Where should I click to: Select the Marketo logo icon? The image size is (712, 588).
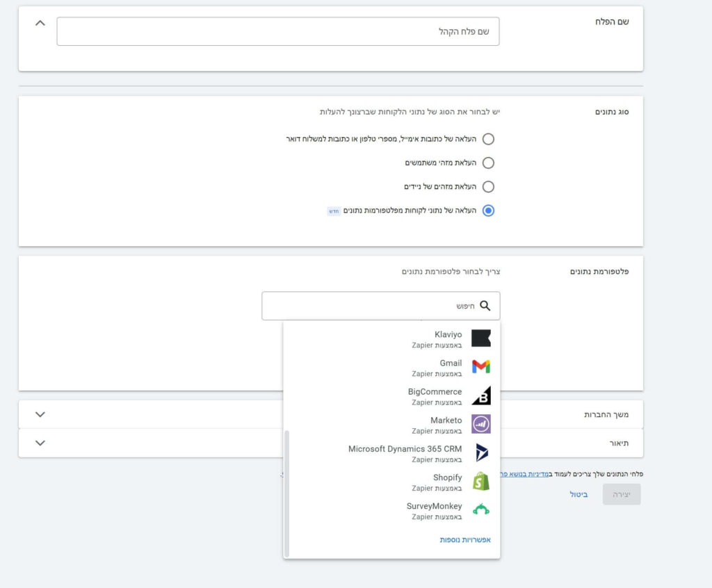click(481, 424)
